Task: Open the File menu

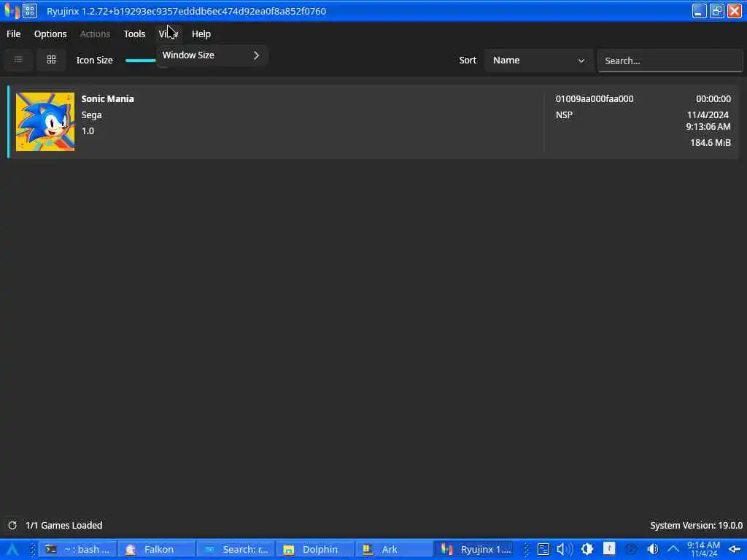Action: tap(13, 34)
